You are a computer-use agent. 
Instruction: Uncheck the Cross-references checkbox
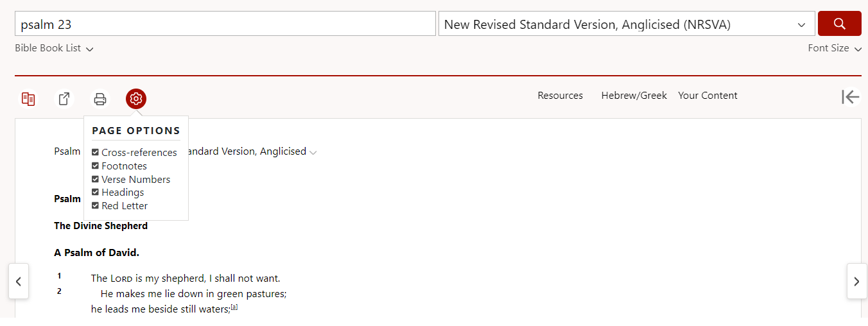(x=95, y=152)
